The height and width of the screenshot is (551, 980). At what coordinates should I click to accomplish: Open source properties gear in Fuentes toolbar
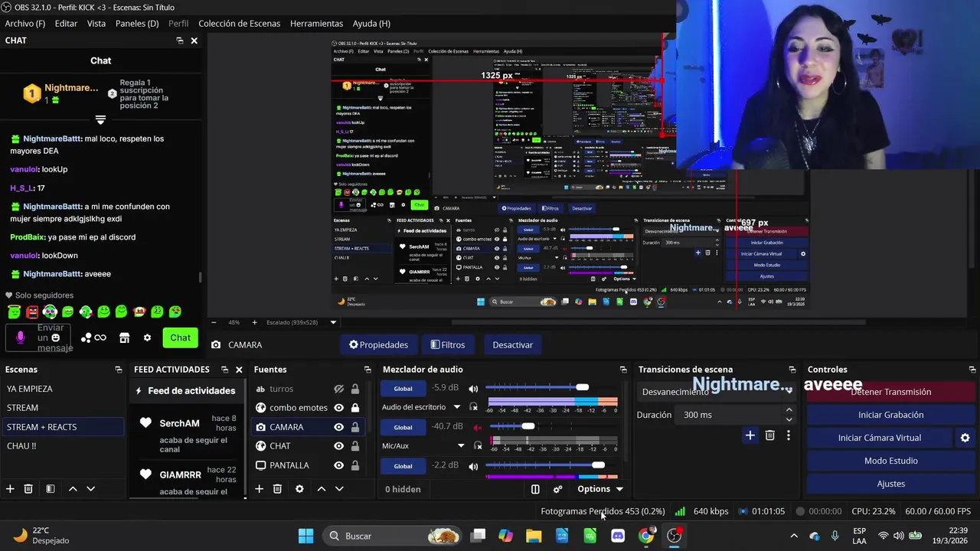[x=299, y=489]
